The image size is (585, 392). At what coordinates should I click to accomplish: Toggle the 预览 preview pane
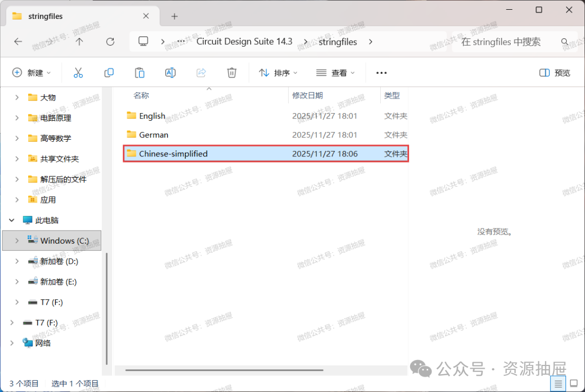555,73
